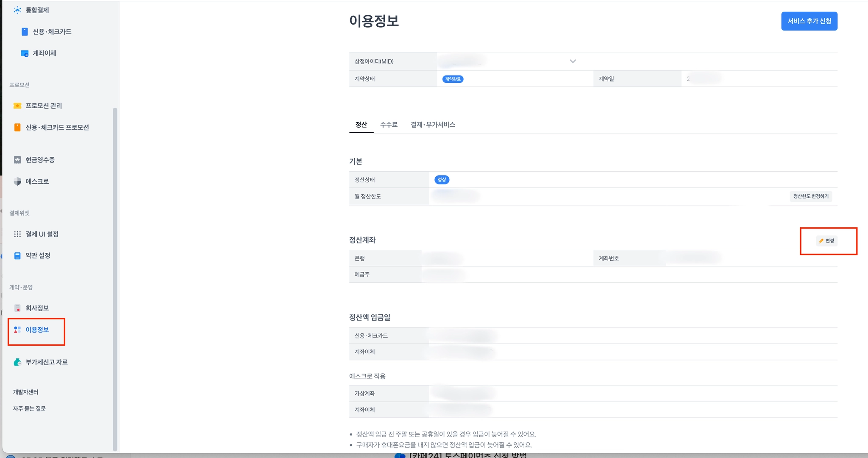The image size is (868, 458).
Task: Open the 자주 묻는 질문 link
Action: [x=29, y=409]
